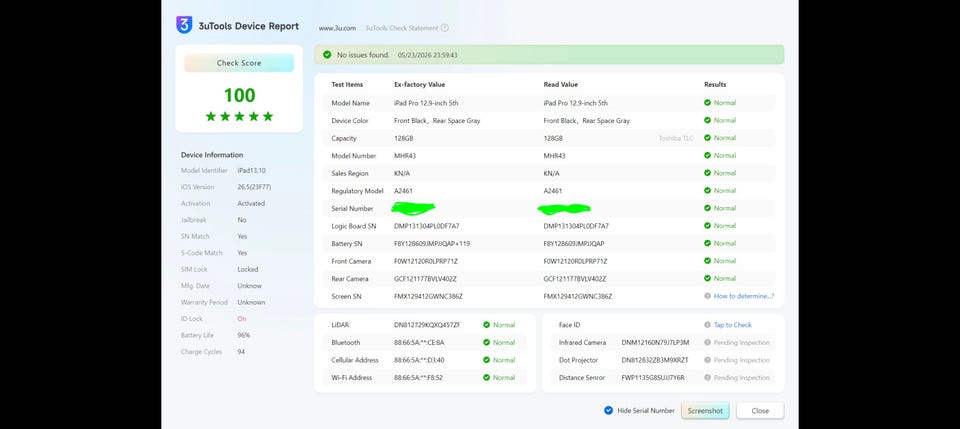The height and width of the screenshot is (429, 960).
Task: Click the Normal check icon in Front Camera row
Action: pos(707,261)
